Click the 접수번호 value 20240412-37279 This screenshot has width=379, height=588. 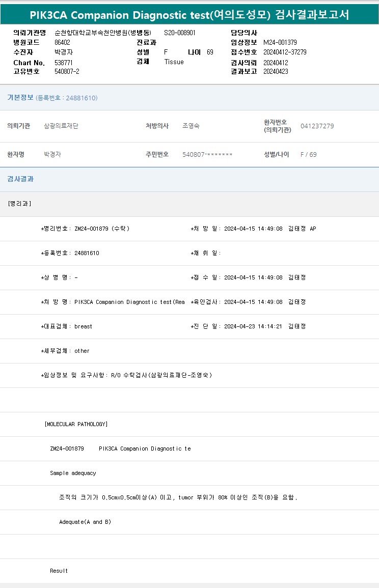click(x=285, y=52)
